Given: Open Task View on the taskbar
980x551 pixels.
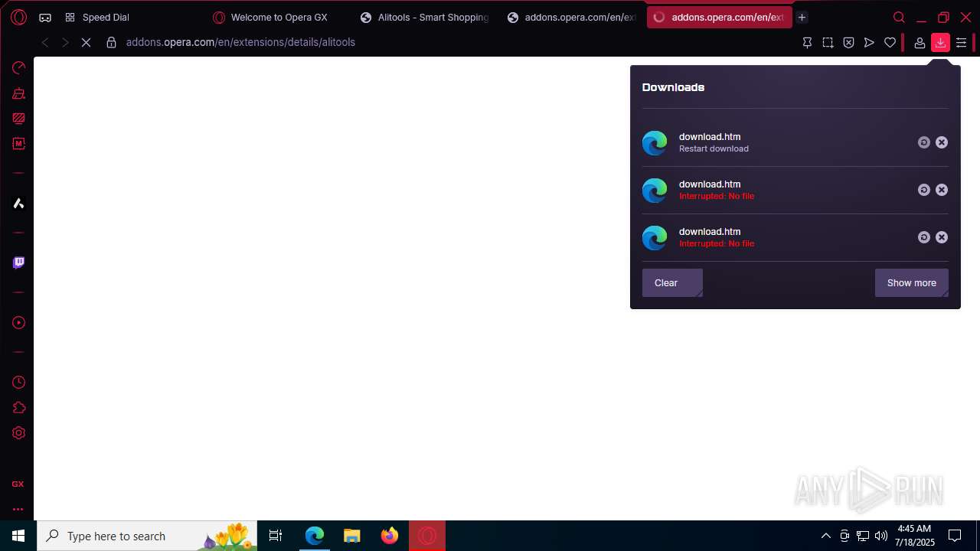Looking at the screenshot, I should point(276,536).
